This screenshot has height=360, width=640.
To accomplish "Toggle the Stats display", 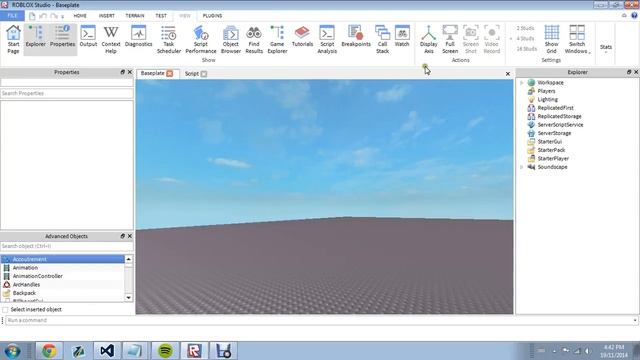I will coord(606,47).
